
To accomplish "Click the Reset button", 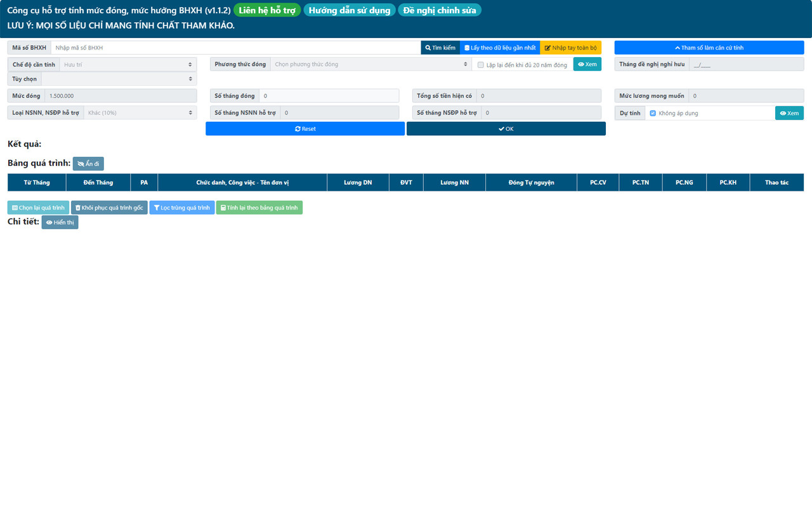I will (305, 128).
